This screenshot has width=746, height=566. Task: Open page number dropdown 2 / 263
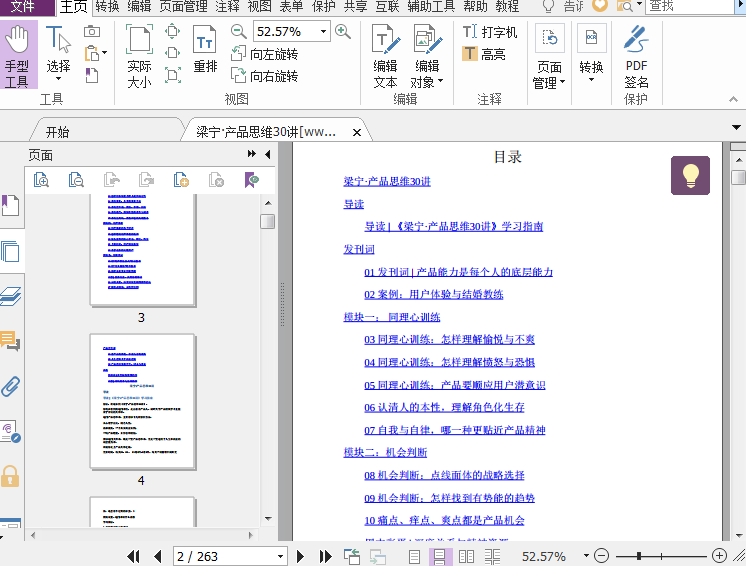pyautogui.click(x=280, y=556)
